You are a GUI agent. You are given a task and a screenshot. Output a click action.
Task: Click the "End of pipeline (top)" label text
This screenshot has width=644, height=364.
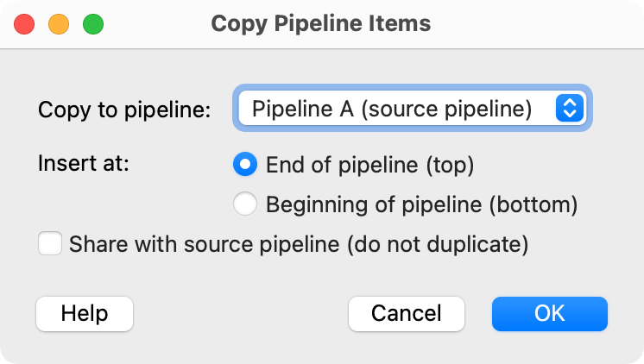pyautogui.click(x=370, y=163)
